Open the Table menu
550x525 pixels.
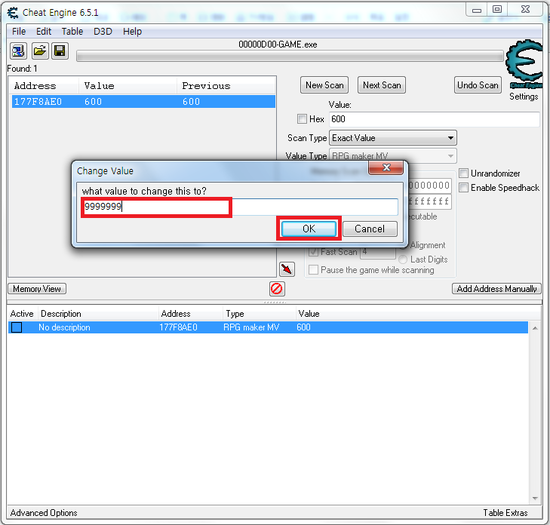click(x=72, y=32)
